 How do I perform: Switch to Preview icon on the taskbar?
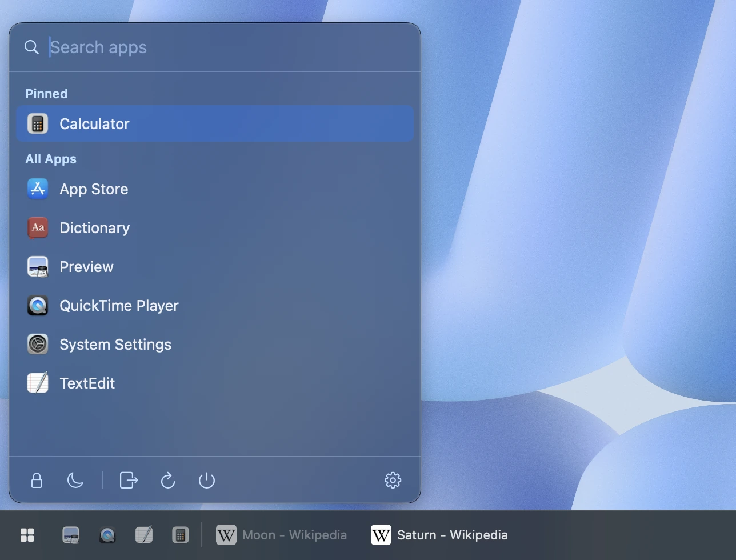(x=71, y=535)
